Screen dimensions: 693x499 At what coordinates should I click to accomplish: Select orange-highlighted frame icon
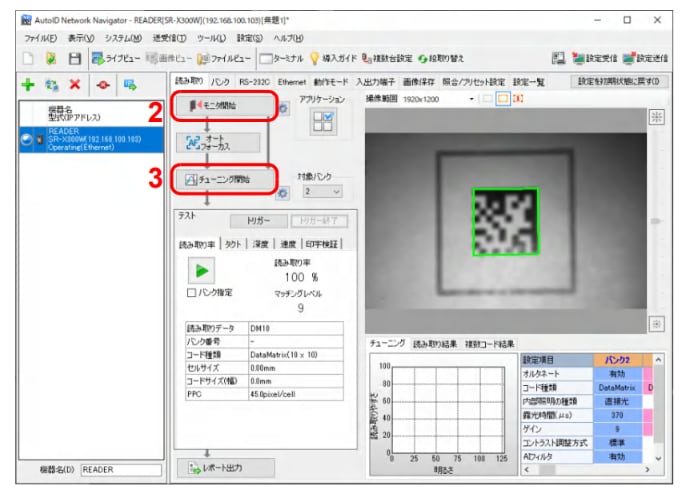pos(503,99)
